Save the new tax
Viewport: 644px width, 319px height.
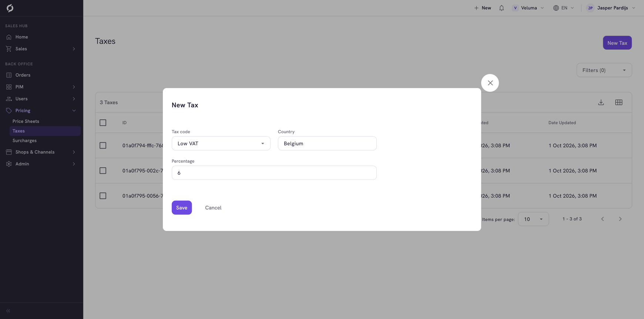pos(182,208)
